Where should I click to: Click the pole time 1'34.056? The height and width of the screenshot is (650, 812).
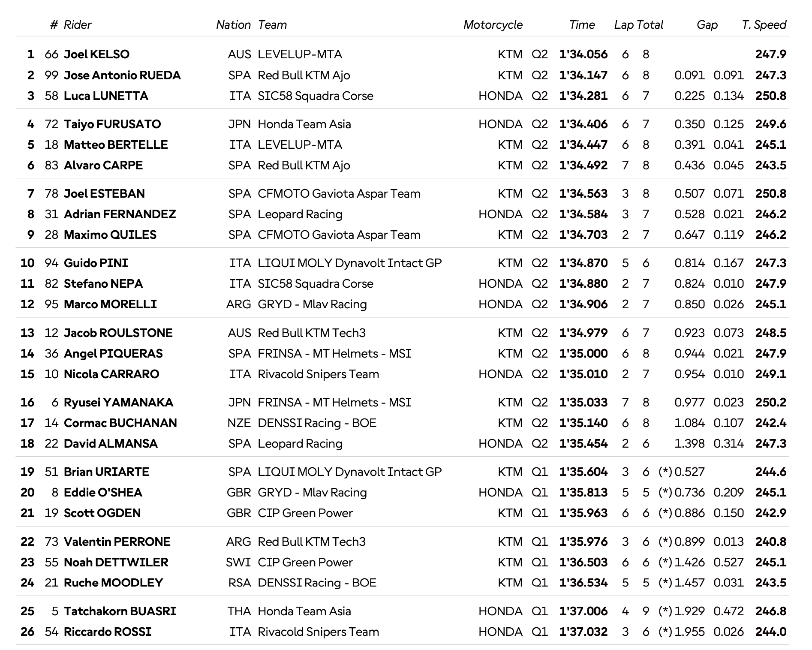pyautogui.click(x=583, y=54)
